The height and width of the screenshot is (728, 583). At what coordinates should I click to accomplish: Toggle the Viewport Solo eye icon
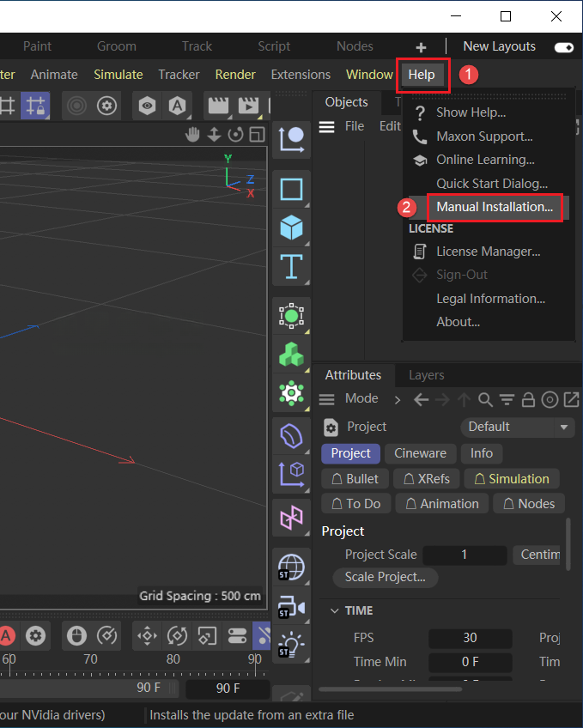pos(147,106)
